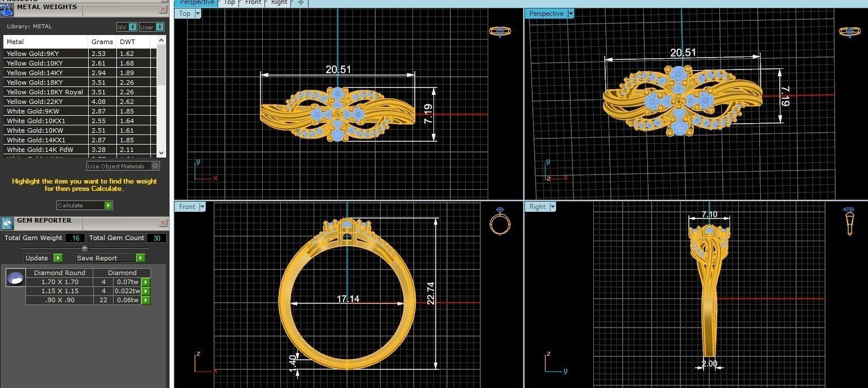
Task: Click the 22.74 height dimension in Front view
Action: click(x=431, y=293)
